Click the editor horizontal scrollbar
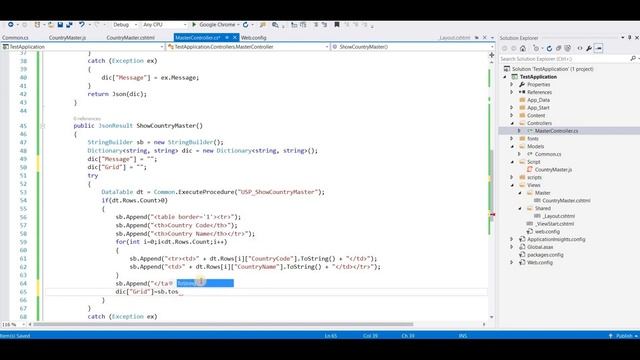640x360 pixels. click(x=223, y=324)
